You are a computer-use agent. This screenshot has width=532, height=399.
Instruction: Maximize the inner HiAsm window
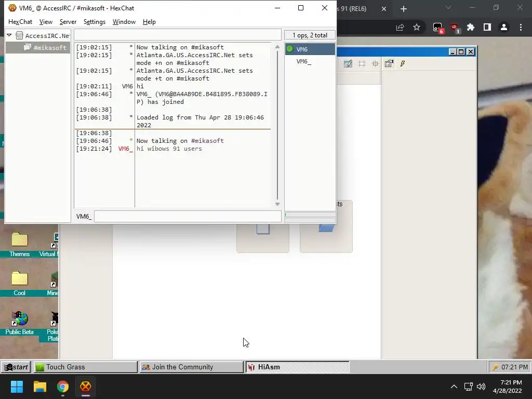click(x=461, y=51)
